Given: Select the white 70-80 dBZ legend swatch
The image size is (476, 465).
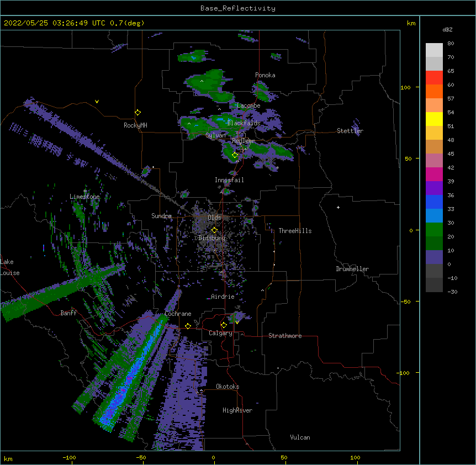Looking at the screenshot, I should point(434,50).
